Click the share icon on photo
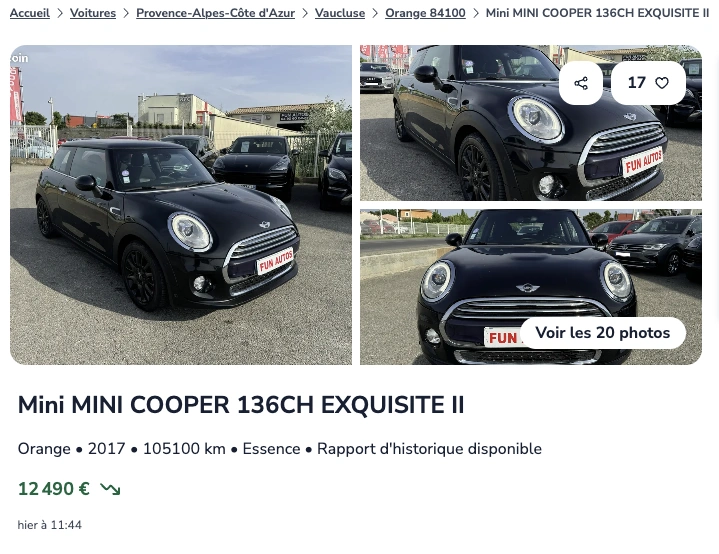The width and height of the screenshot is (719, 554). pos(581,83)
